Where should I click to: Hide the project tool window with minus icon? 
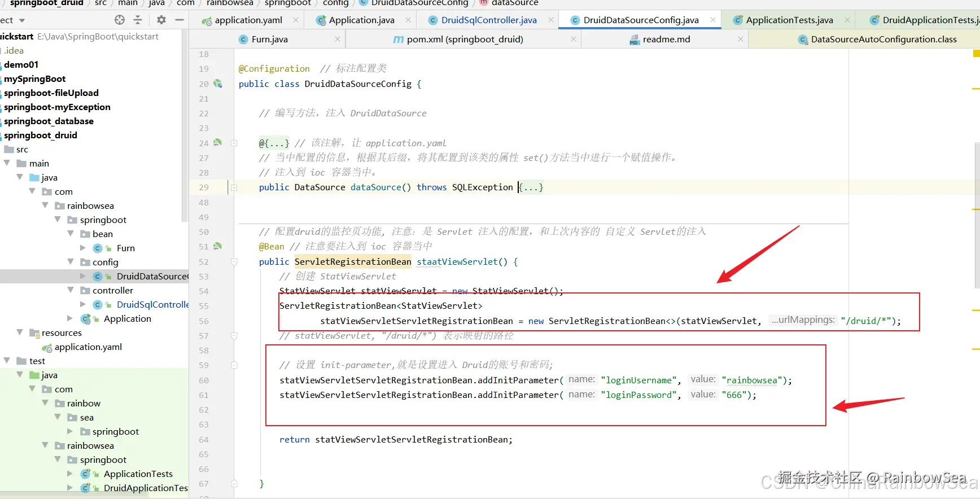pos(180,20)
